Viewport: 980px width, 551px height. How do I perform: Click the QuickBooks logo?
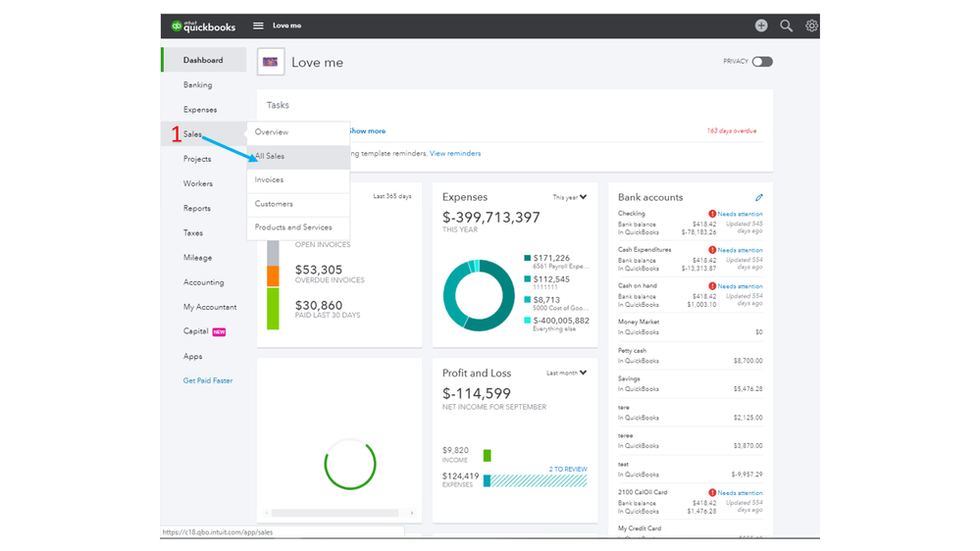(x=204, y=26)
